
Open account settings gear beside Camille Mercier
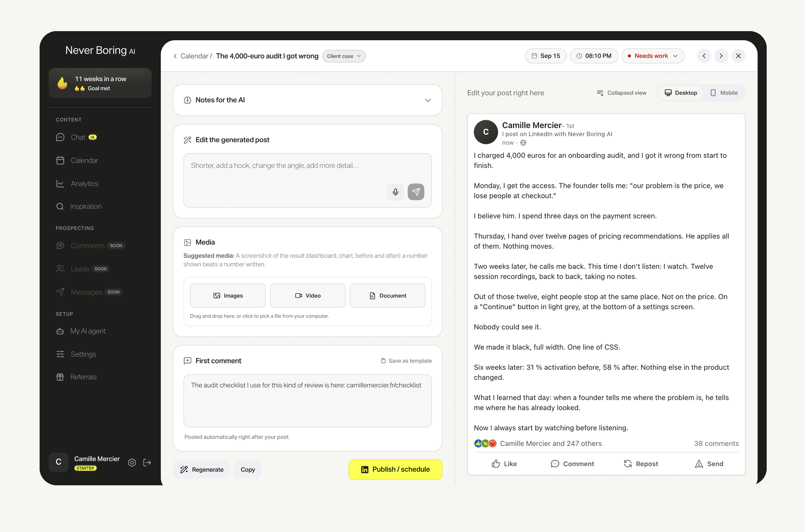pyautogui.click(x=132, y=463)
